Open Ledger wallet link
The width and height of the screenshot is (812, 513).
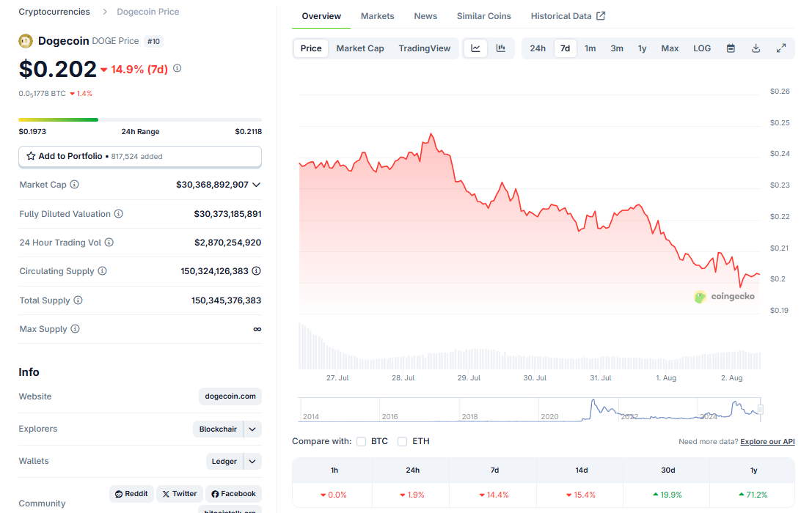(224, 461)
